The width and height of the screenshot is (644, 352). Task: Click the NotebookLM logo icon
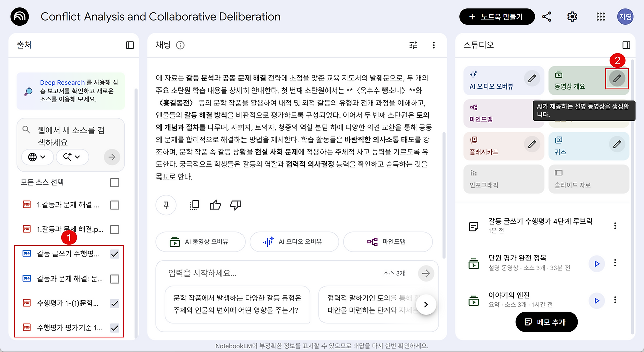tap(20, 17)
